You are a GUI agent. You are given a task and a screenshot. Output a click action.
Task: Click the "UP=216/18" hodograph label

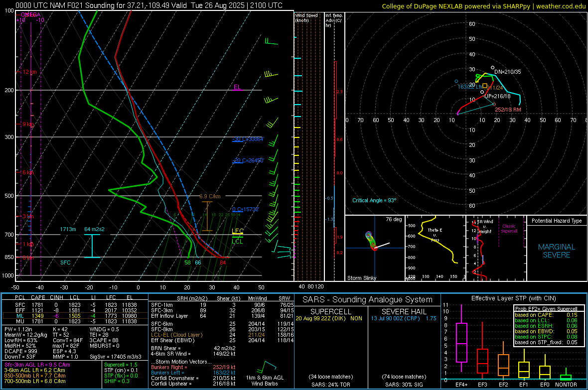pos(497,96)
